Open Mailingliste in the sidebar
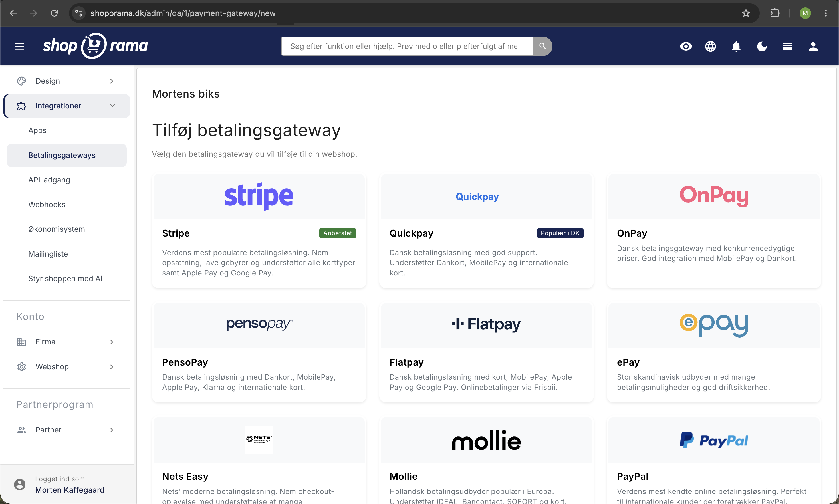Screen dimensions: 839x504 click(48, 254)
